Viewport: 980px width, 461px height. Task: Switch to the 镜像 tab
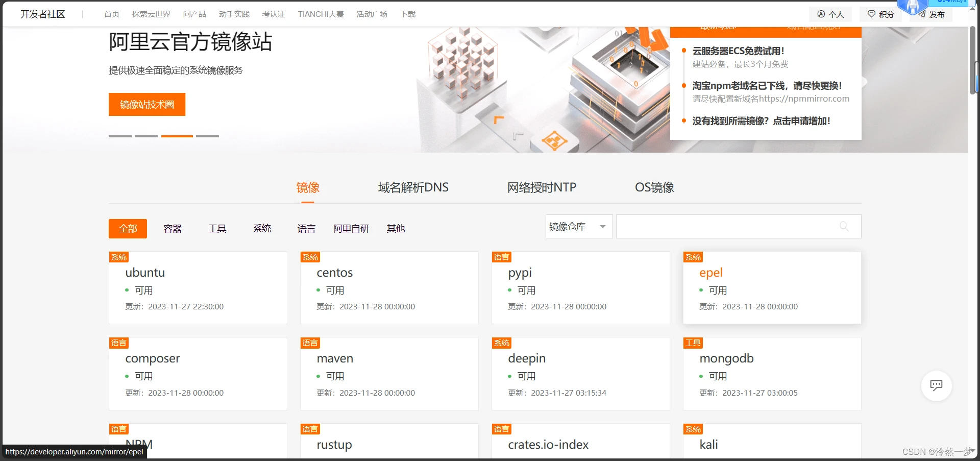click(308, 187)
